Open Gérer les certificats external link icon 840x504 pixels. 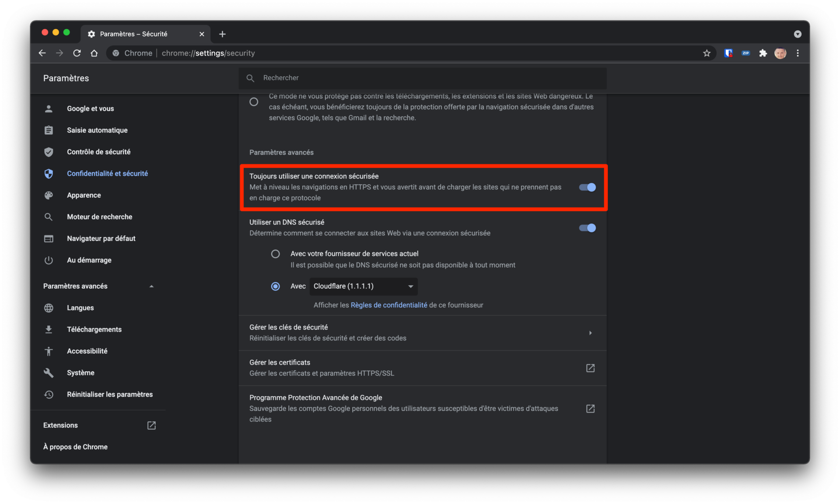(x=590, y=368)
